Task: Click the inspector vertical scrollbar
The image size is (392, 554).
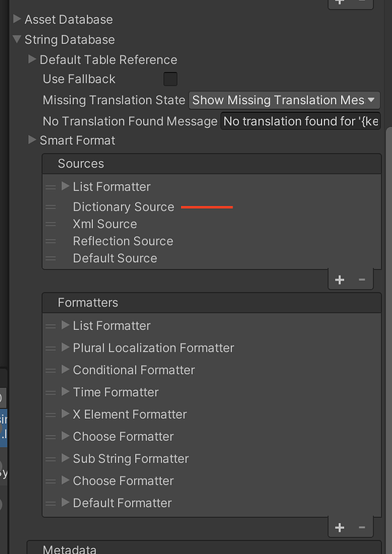Action: coord(388,339)
